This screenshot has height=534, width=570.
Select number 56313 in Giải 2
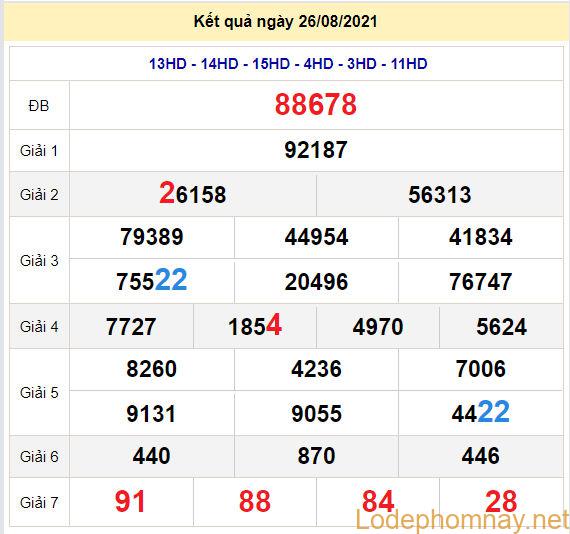439,194
